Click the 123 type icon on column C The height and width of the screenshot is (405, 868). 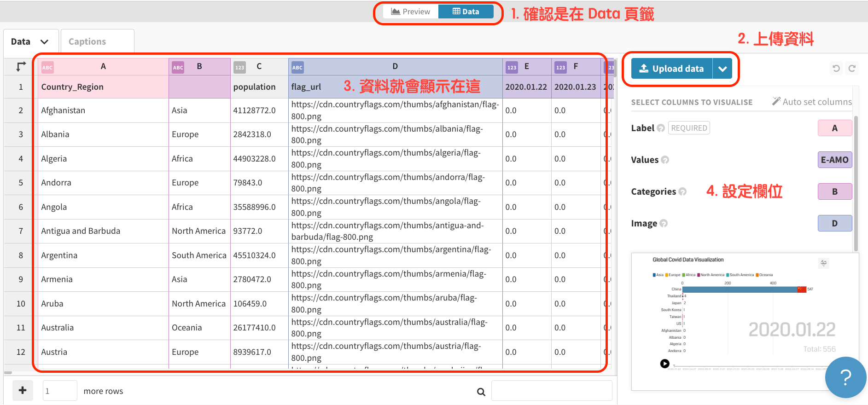(239, 68)
